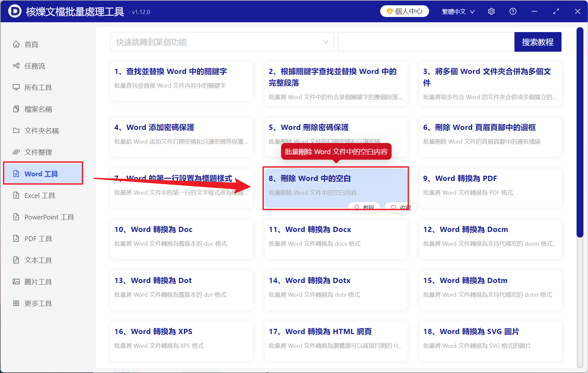Collapse the 快速跳轉 combo box arrow
This screenshot has width=588, height=373.
(326, 42)
